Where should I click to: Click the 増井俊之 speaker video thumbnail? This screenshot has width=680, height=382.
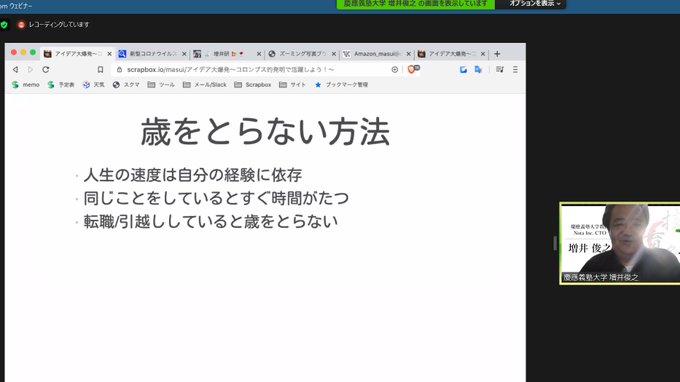[x=620, y=243]
